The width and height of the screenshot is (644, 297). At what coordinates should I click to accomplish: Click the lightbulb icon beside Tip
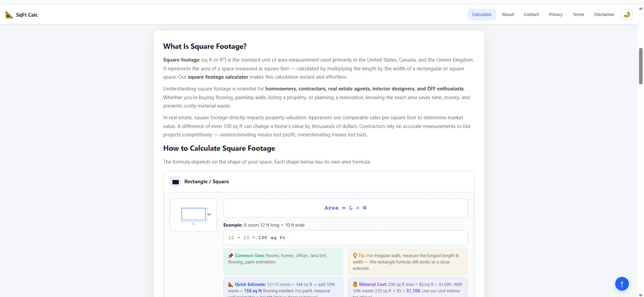click(355, 256)
